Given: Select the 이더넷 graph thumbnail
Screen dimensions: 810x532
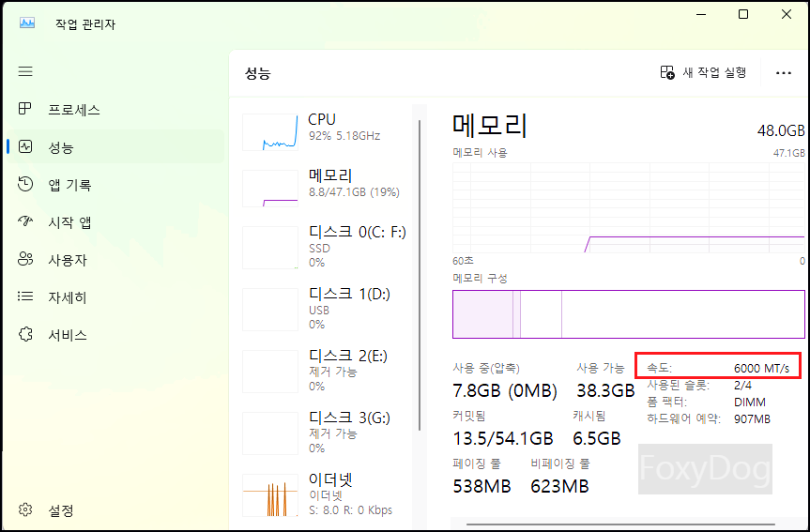Looking at the screenshot, I should coord(270,495).
